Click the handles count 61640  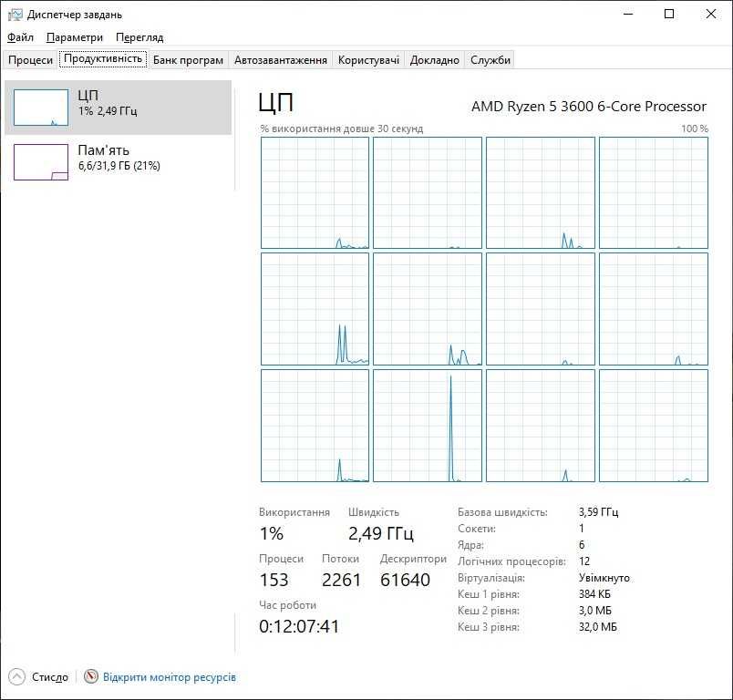[x=405, y=580]
